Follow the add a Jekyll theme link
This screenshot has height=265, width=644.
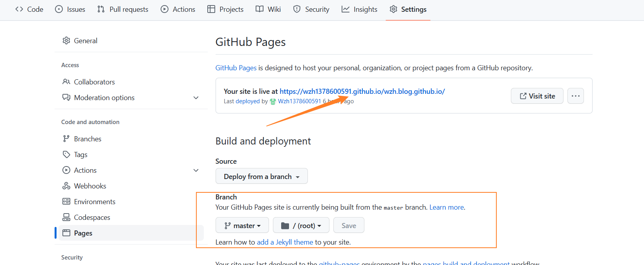point(285,242)
